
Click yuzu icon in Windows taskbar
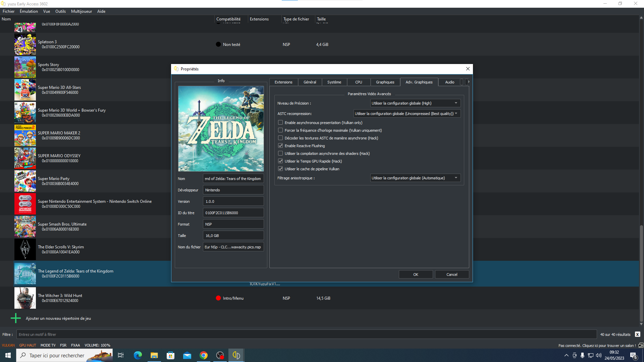tap(236, 355)
